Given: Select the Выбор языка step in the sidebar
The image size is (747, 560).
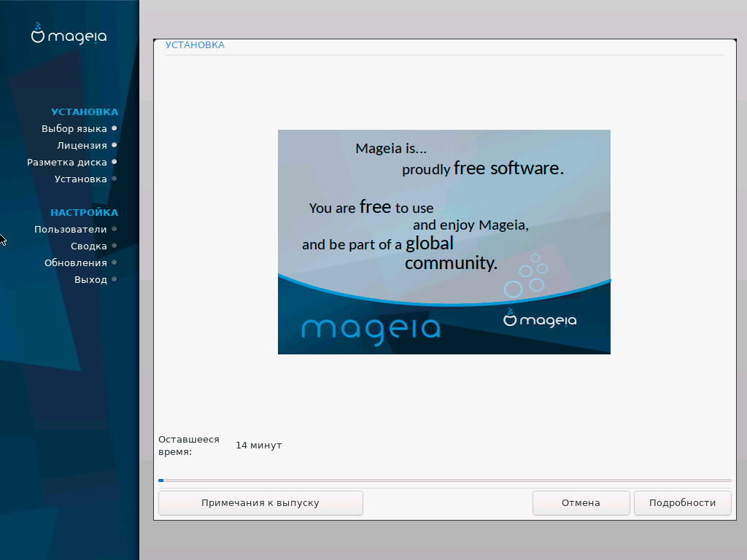Looking at the screenshot, I should coord(74,128).
